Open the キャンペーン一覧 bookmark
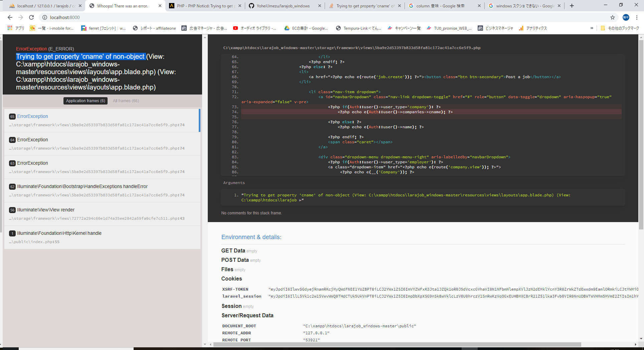The height and width of the screenshot is (350, 644). pos(404,28)
